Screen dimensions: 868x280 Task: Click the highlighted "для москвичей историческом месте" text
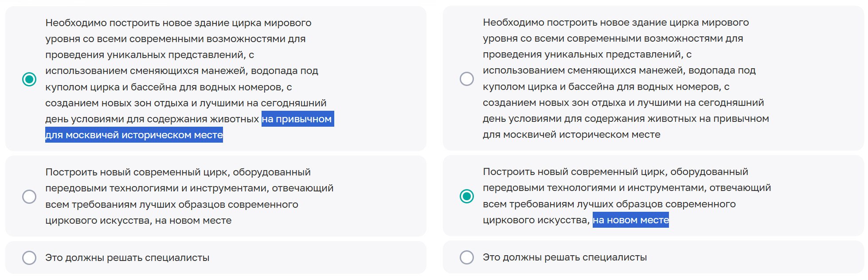pos(134,135)
